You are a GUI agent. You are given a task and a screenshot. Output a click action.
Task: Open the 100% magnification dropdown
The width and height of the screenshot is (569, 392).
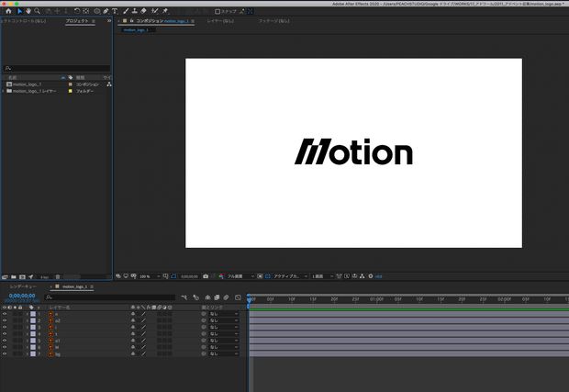(150, 276)
